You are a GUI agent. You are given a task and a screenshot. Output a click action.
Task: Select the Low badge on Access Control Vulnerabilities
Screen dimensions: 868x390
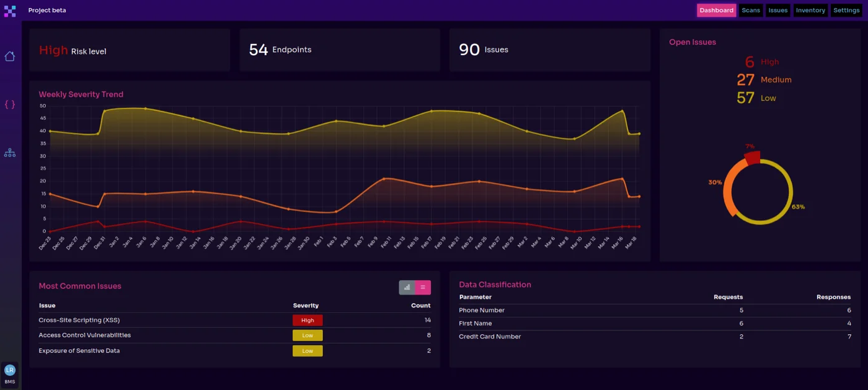click(308, 335)
